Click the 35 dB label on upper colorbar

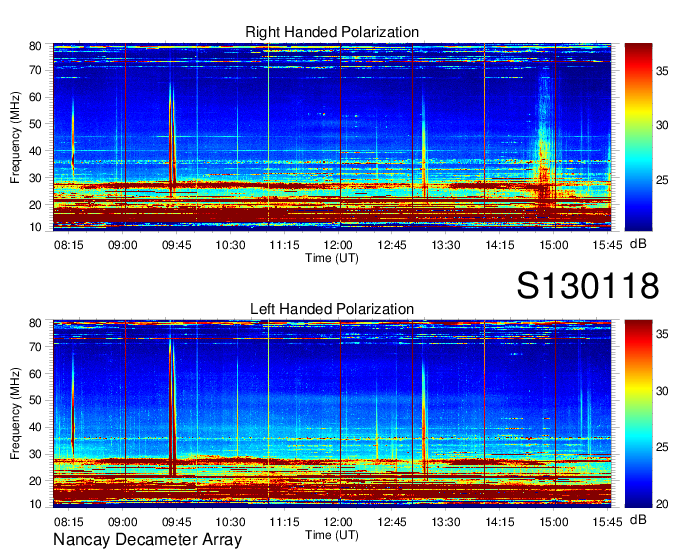[x=662, y=71]
